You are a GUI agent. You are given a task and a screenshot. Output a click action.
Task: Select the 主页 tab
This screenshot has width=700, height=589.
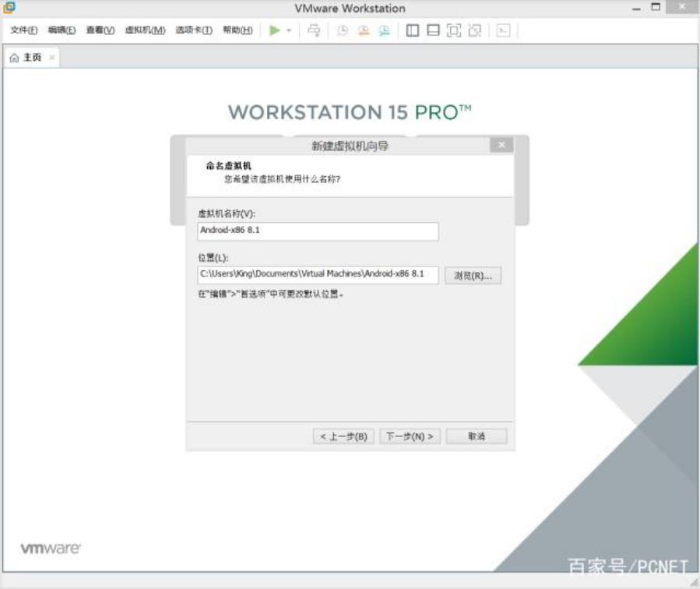[x=32, y=58]
